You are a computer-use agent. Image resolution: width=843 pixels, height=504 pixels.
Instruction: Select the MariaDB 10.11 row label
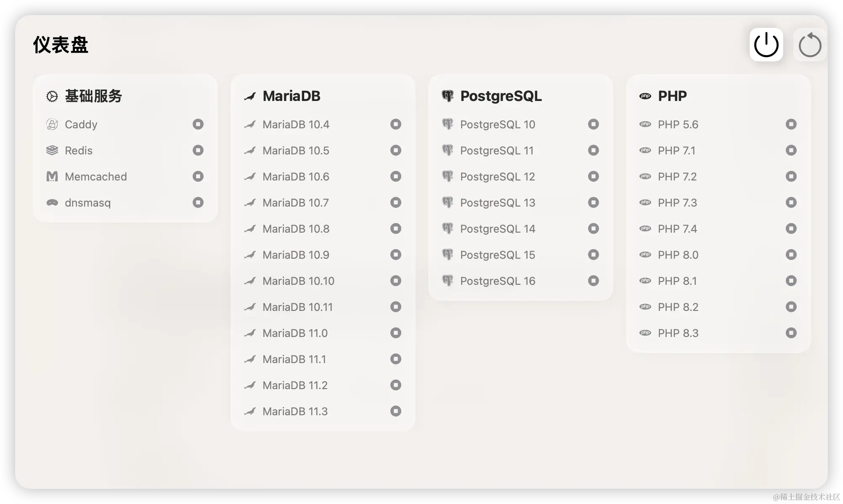297,307
